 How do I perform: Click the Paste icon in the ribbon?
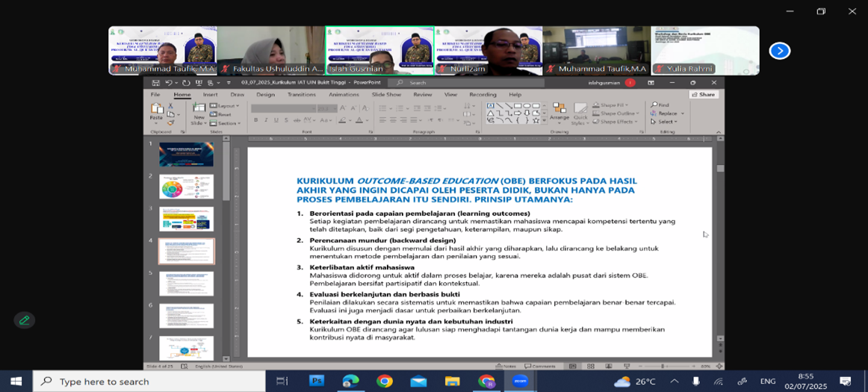(x=156, y=112)
